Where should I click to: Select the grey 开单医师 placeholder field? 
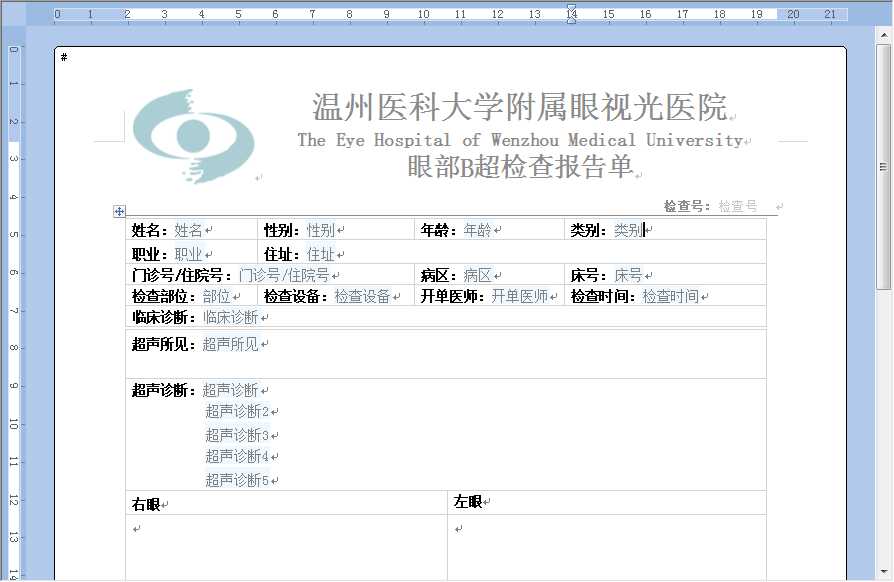520,296
